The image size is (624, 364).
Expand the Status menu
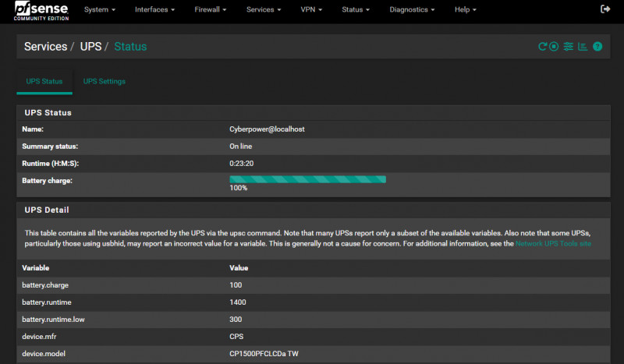pos(356,10)
